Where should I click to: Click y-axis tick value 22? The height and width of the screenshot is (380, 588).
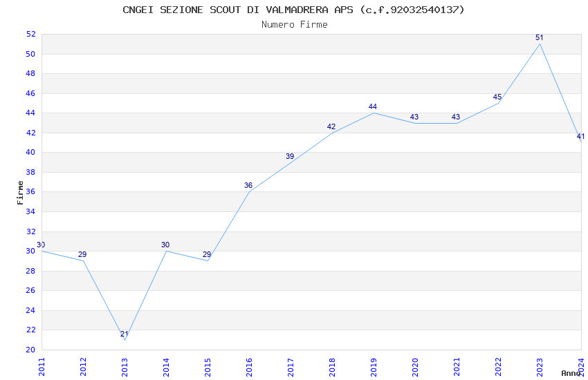click(30, 330)
